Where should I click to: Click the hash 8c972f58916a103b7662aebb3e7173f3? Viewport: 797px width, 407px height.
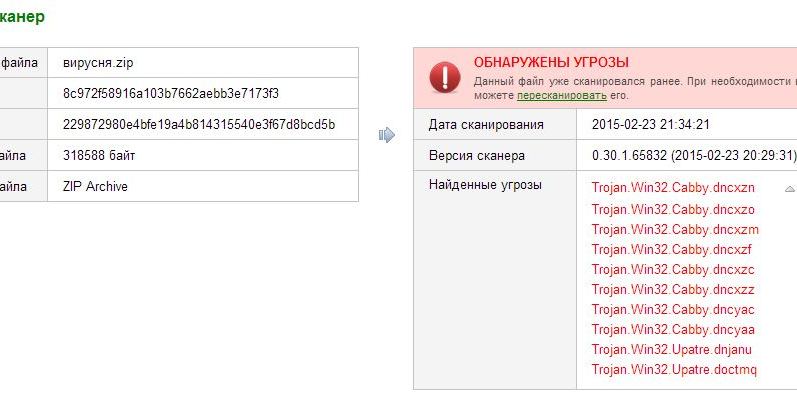[170, 94]
